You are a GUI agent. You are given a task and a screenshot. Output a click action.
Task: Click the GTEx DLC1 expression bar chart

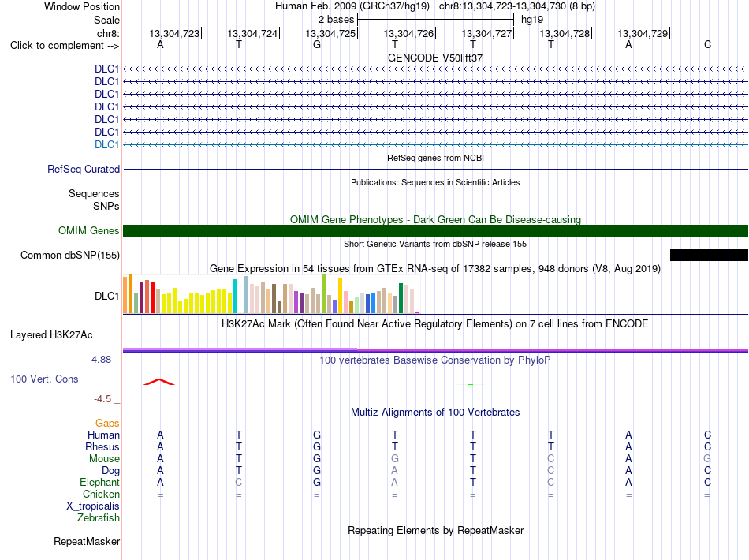[x=271, y=294]
